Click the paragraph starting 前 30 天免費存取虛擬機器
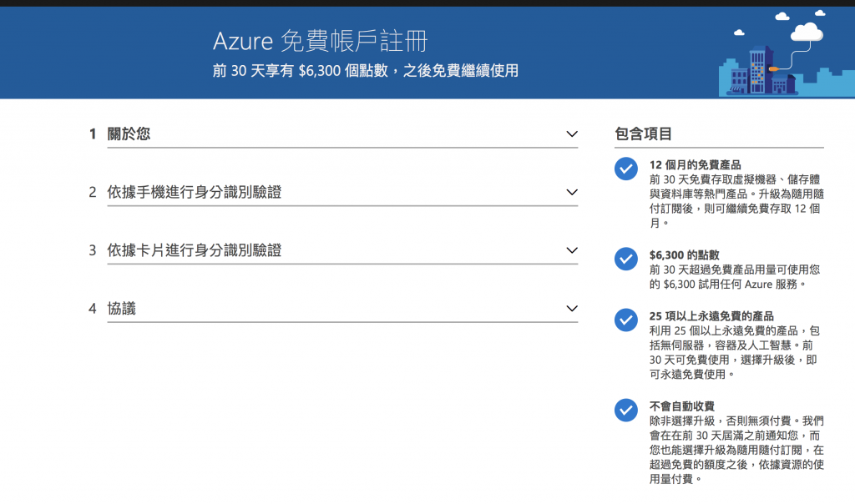This screenshot has width=855, height=504. [736, 201]
